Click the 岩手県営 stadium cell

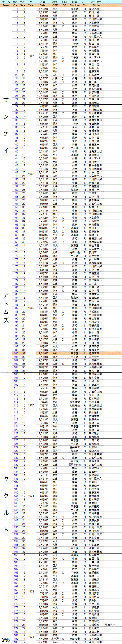click(75, 402)
